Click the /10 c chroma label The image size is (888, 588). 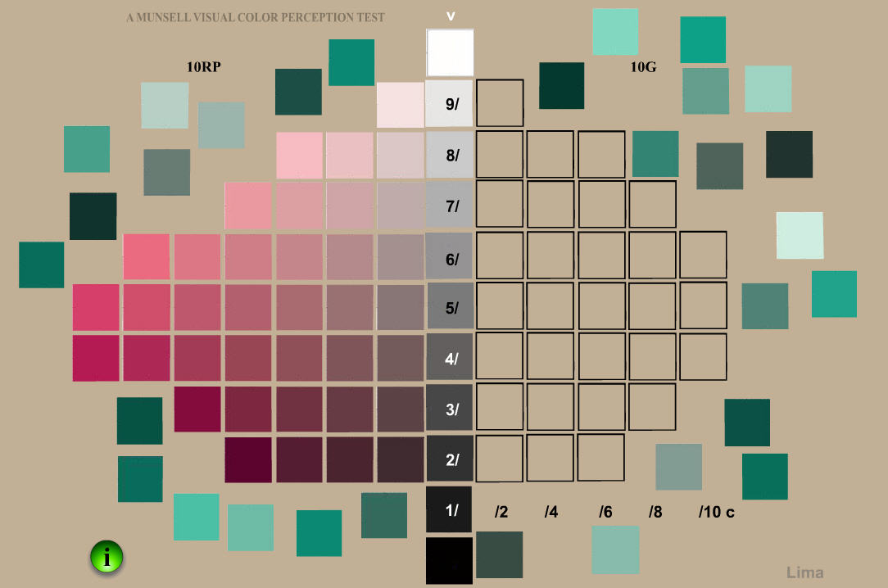click(x=716, y=512)
